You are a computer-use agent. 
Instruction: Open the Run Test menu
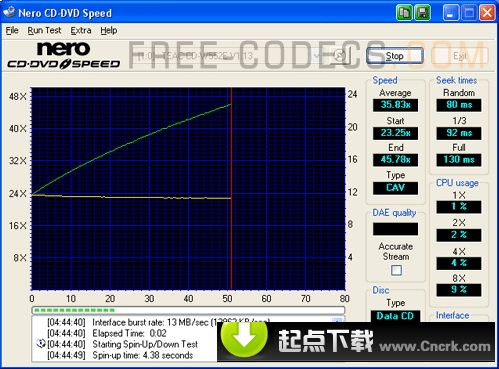[44, 31]
